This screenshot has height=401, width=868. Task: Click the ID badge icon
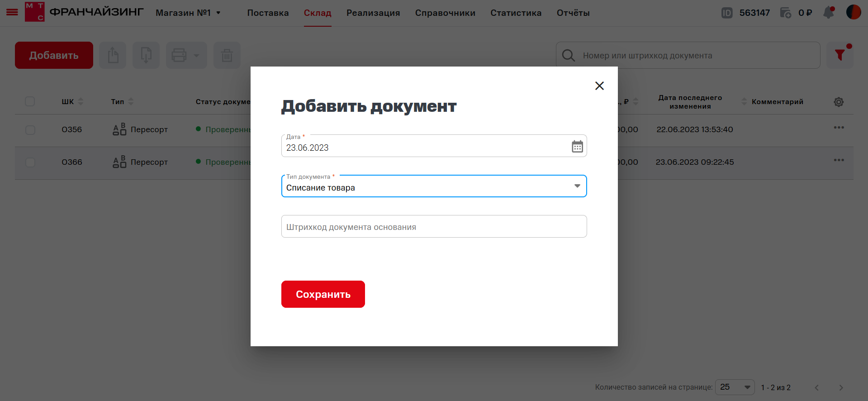tap(727, 13)
